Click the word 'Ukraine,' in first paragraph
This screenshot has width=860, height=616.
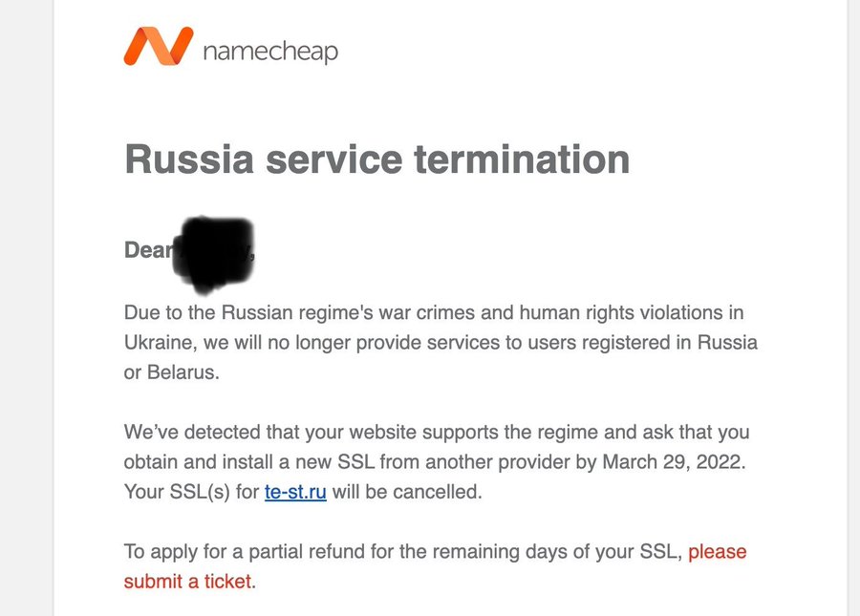point(161,343)
